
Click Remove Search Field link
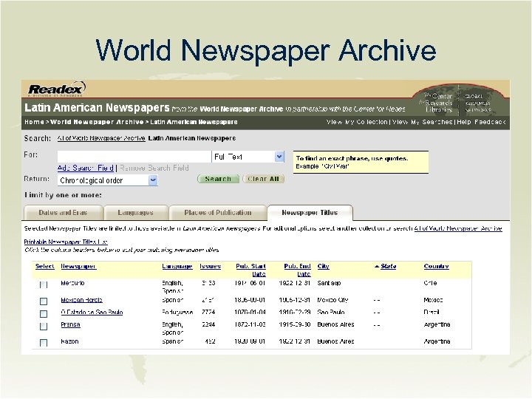coord(154,168)
